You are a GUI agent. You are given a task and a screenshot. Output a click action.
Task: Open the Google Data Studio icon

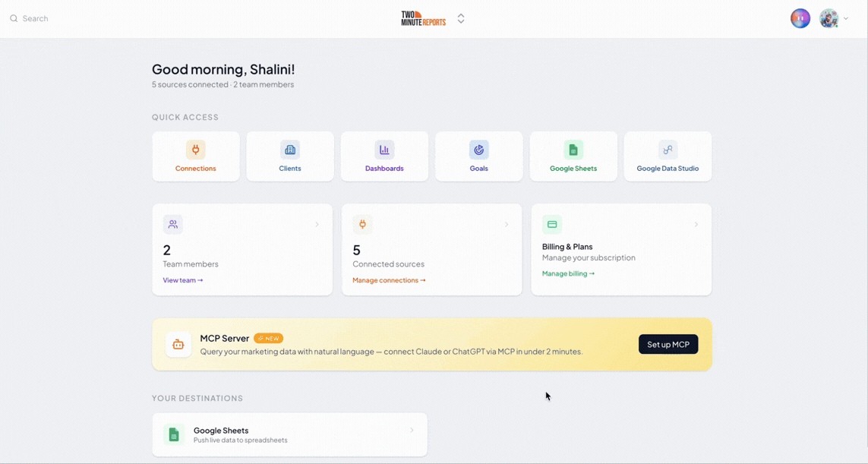[668, 150]
